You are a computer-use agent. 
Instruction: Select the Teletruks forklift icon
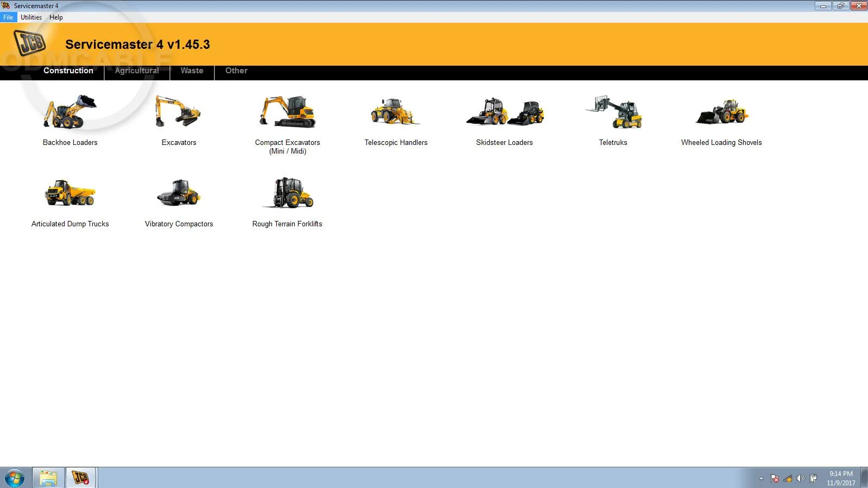point(613,112)
